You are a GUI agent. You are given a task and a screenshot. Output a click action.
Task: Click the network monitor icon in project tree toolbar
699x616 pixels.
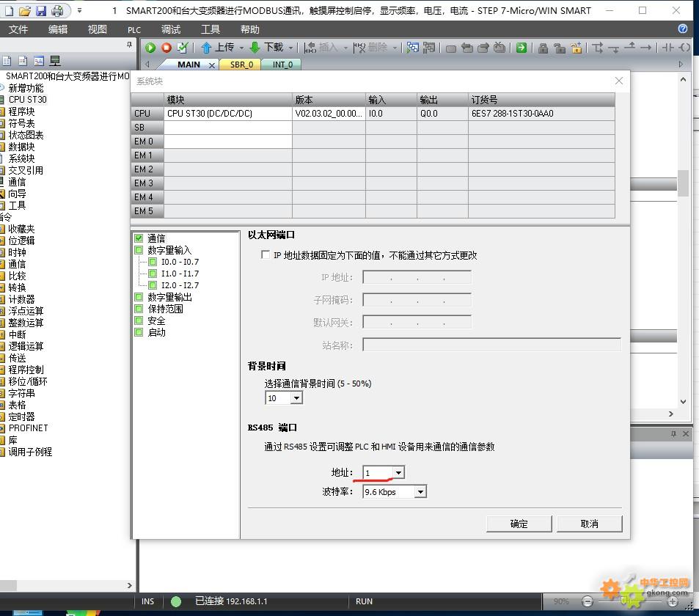(x=55, y=61)
